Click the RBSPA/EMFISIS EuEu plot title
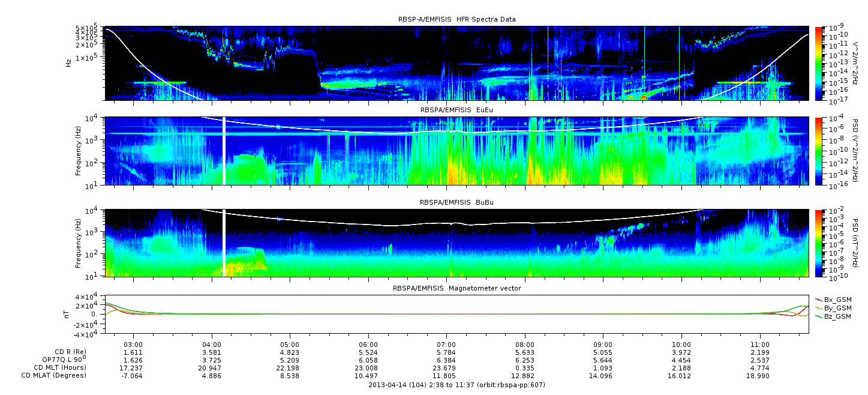The width and height of the screenshot is (868, 395). coord(456,110)
